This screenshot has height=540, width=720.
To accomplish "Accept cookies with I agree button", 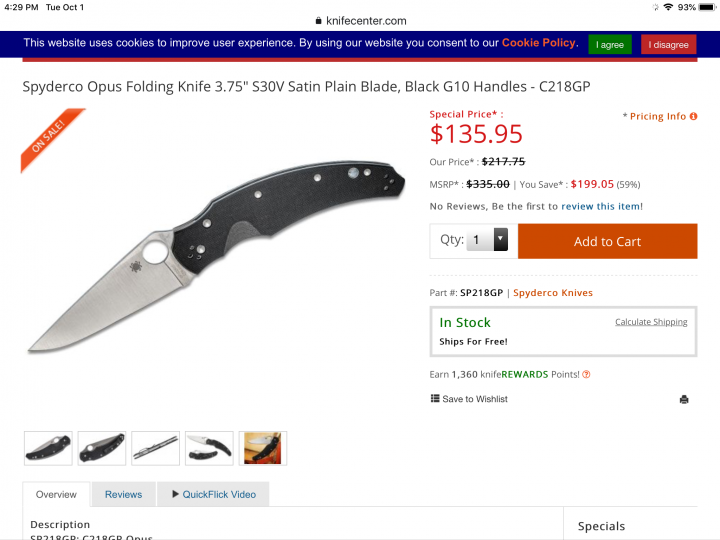I will coord(610,45).
